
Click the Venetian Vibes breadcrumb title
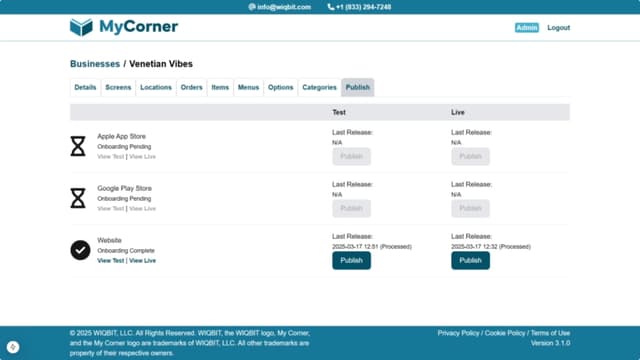pos(161,64)
